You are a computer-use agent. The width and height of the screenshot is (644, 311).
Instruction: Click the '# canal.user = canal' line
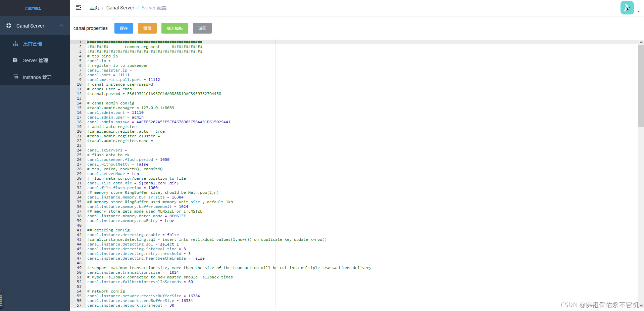pos(110,89)
